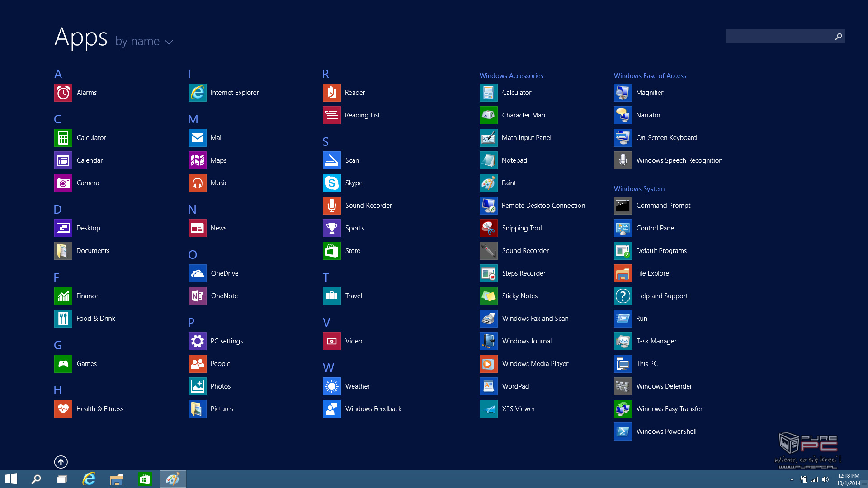Click the volume icon in system tray

[x=826, y=479]
